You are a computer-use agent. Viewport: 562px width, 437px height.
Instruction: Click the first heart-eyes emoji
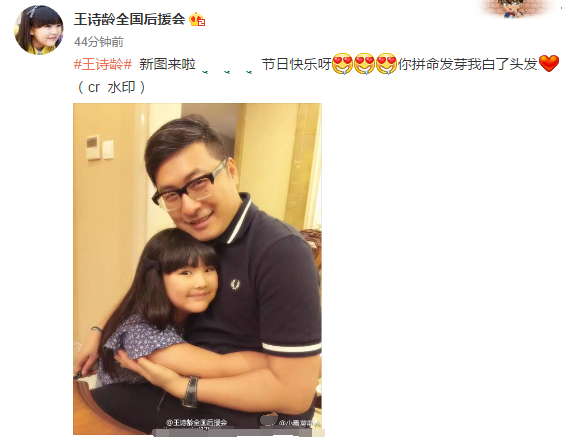[x=342, y=63]
